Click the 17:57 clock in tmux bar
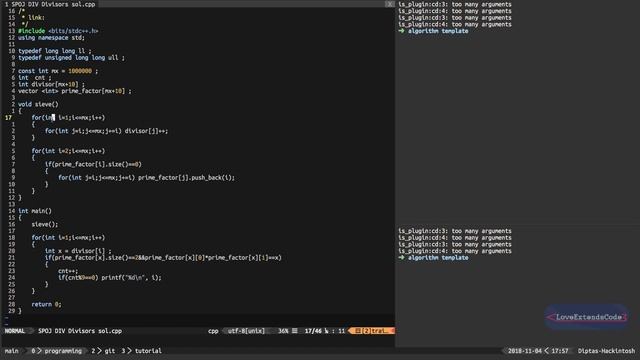This screenshot has width=640, height=360. click(x=560, y=351)
